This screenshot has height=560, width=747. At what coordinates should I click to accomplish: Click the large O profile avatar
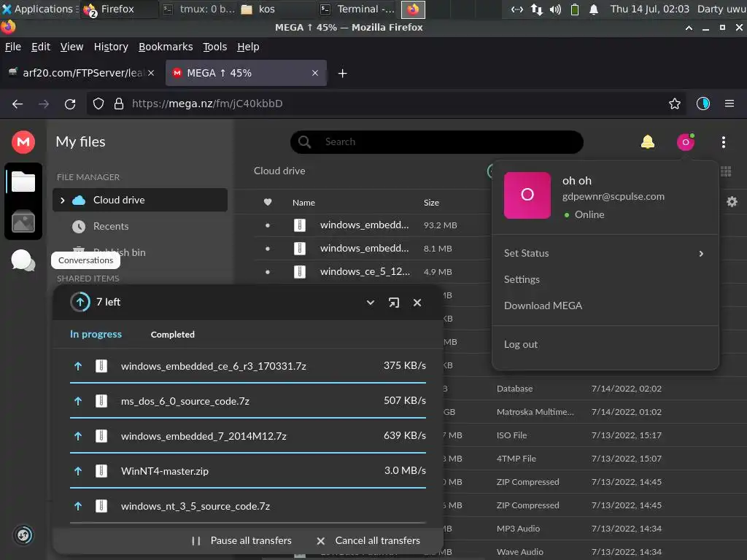(x=527, y=195)
